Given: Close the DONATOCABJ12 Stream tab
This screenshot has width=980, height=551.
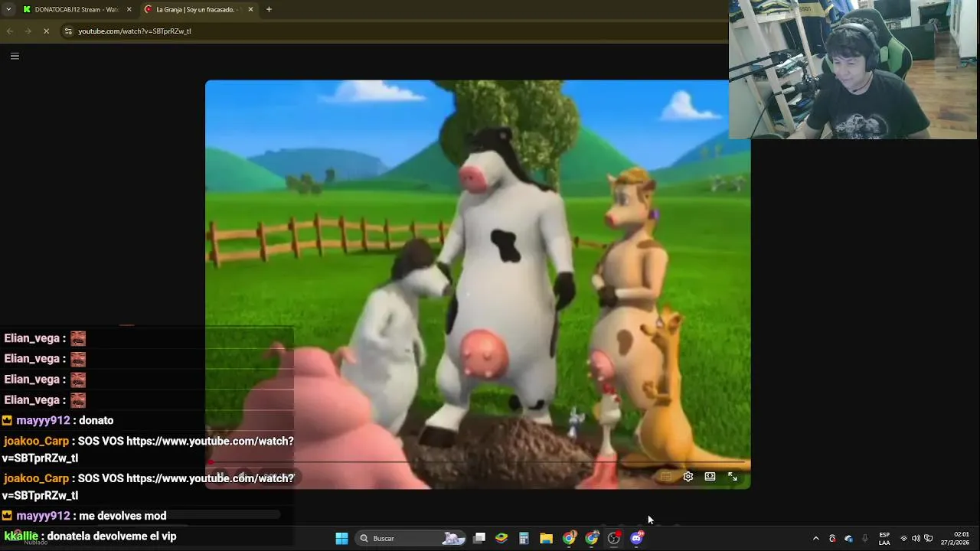Looking at the screenshot, I should 129,9.
